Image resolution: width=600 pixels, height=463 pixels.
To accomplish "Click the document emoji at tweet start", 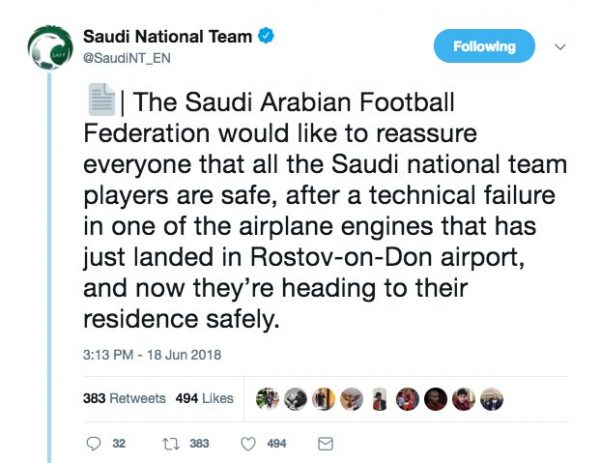I will pos(99,100).
